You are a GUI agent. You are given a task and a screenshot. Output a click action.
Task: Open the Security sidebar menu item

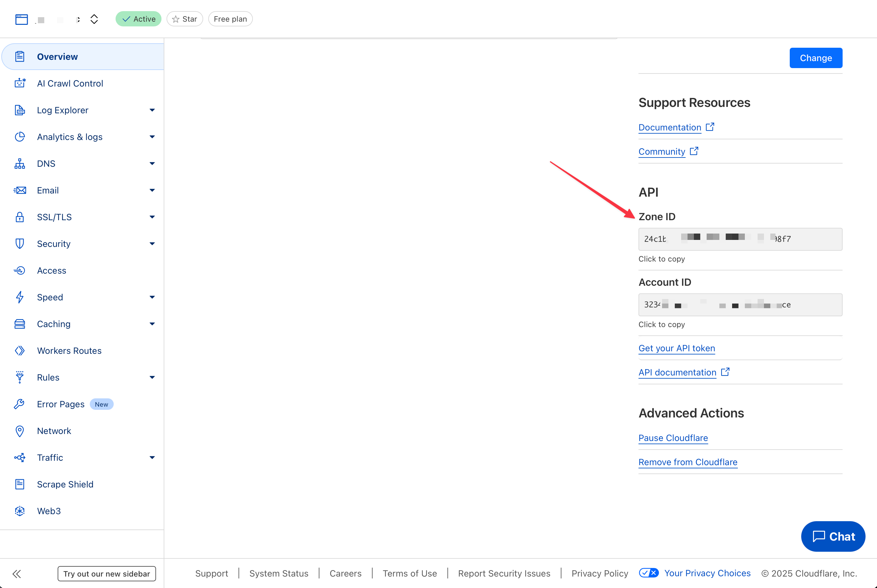[54, 244]
